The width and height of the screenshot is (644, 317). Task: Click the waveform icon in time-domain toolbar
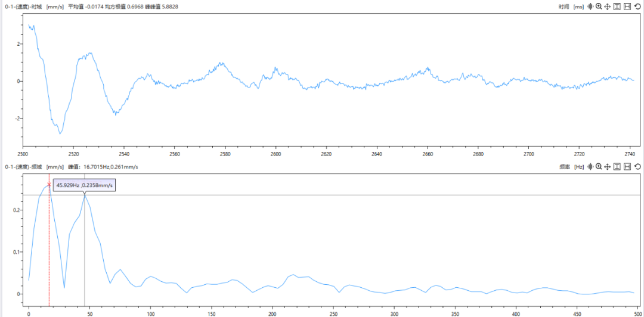tap(590, 7)
